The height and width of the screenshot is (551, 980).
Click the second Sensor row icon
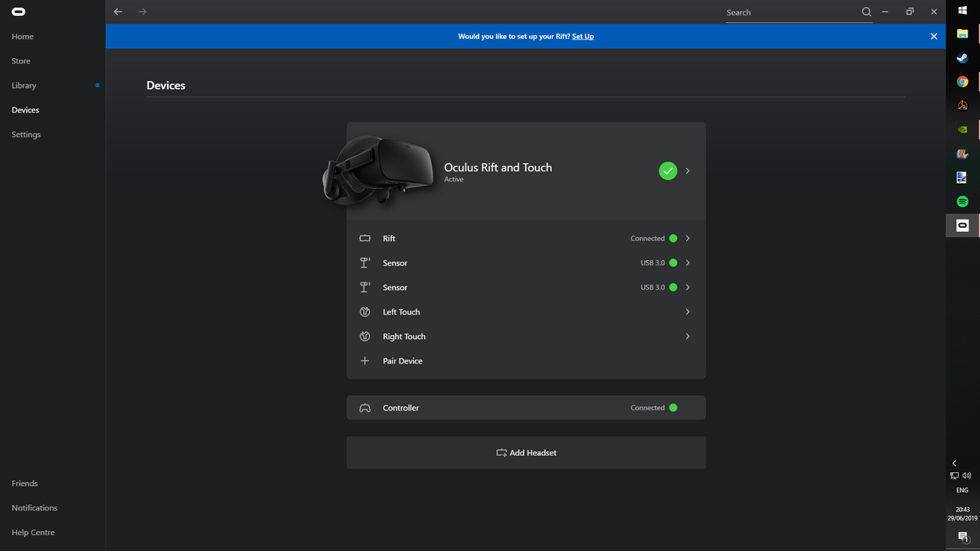(365, 287)
